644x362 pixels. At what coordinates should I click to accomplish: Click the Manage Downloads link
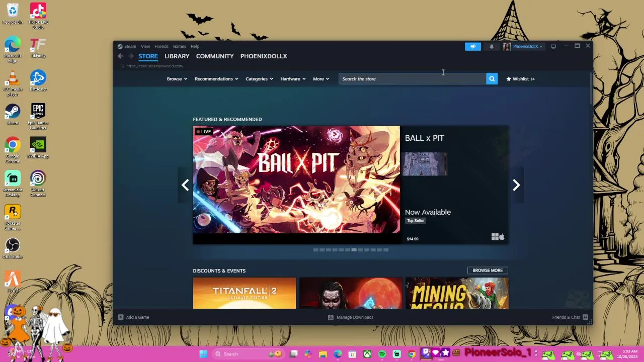355,317
